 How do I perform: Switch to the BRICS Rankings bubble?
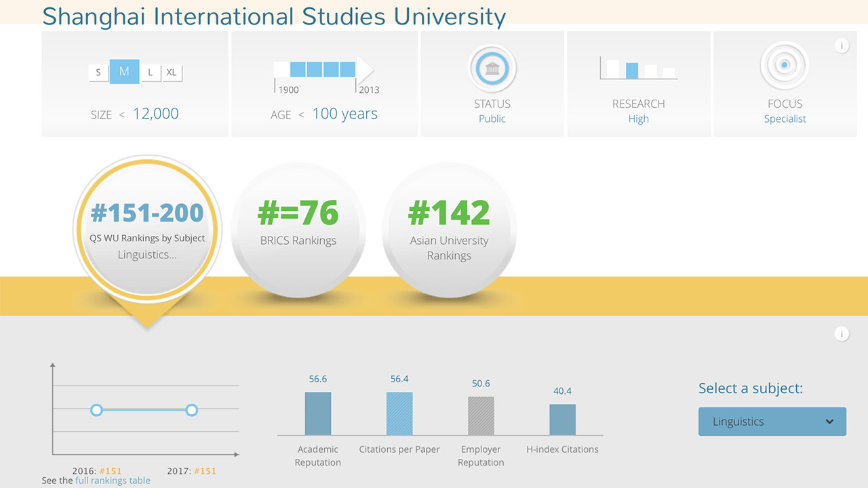click(298, 227)
